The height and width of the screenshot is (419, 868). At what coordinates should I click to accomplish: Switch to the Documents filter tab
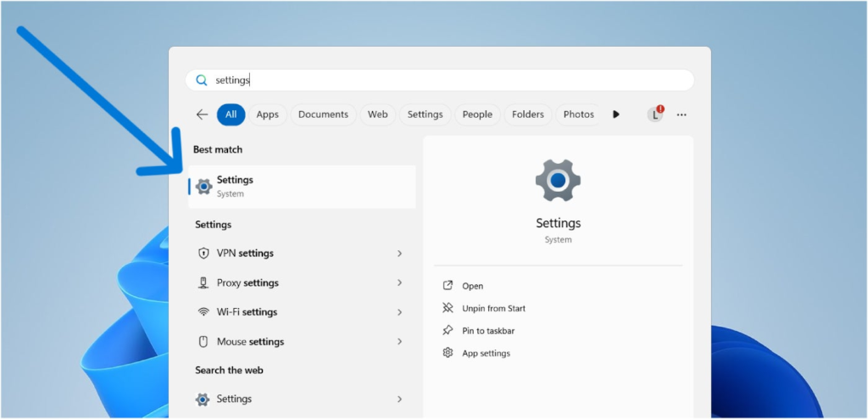pos(323,115)
